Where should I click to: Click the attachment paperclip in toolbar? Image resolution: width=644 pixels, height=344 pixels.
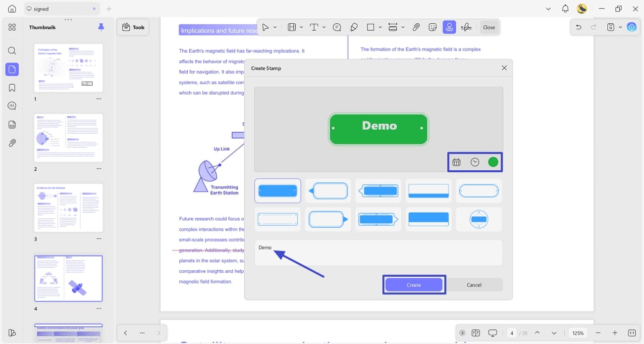click(416, 27)
